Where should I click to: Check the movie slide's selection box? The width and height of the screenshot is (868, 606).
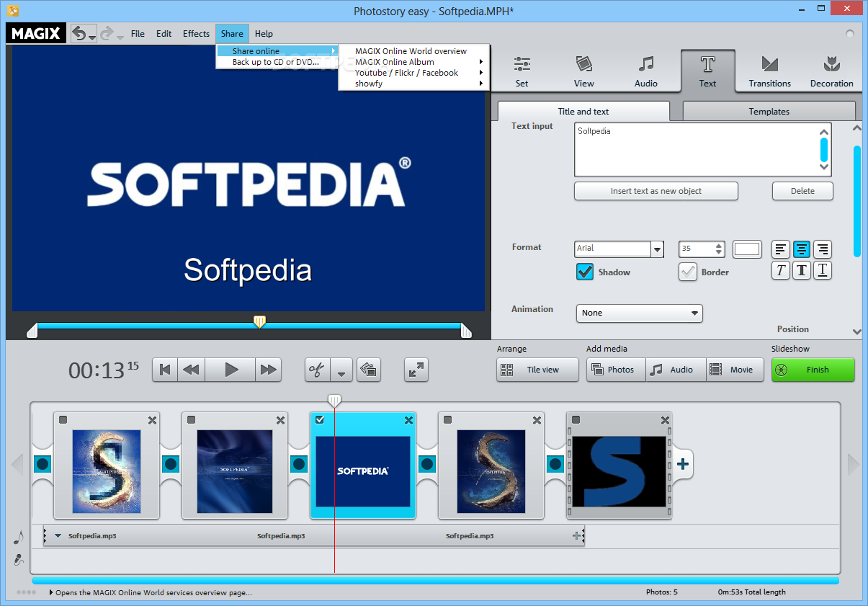[x=576, y=419]
